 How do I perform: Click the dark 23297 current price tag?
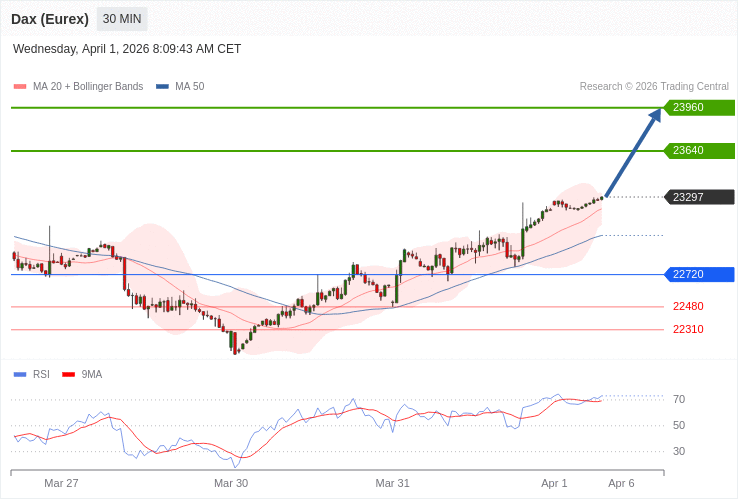tap(699, 197)
